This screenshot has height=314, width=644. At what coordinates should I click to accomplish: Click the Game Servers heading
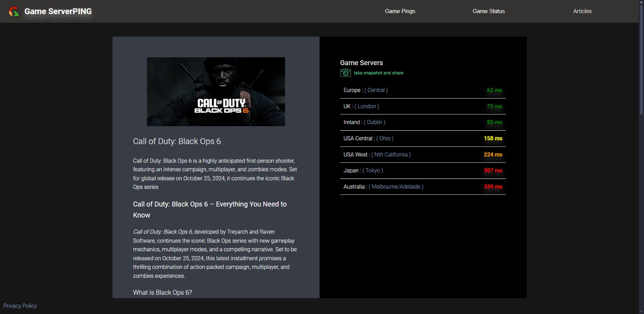tap(361, 63)
